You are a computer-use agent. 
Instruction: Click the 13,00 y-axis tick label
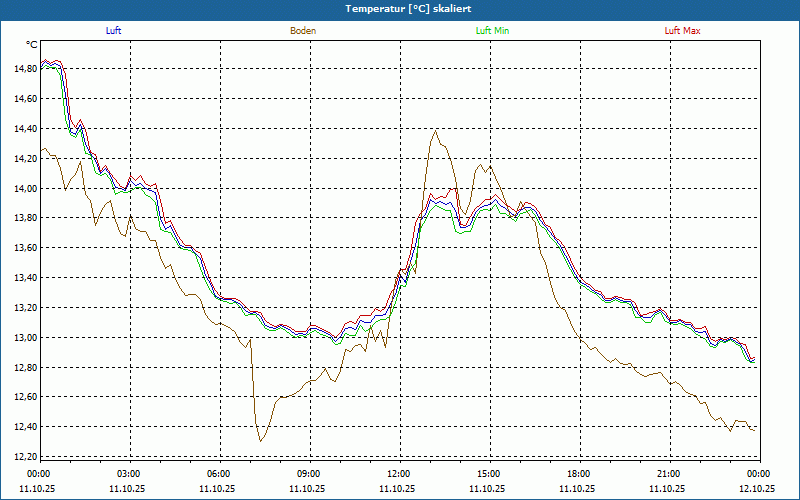tap(25, 338)
